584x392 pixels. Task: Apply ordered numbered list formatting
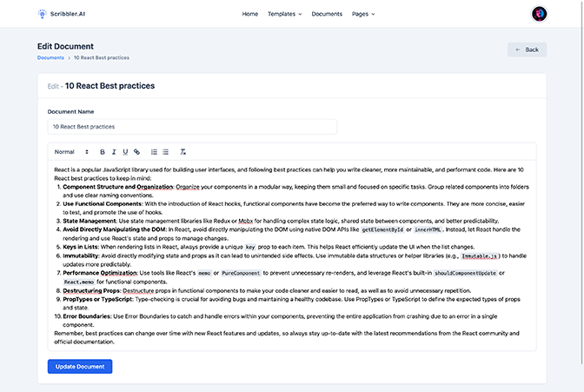tap(154, 152)
